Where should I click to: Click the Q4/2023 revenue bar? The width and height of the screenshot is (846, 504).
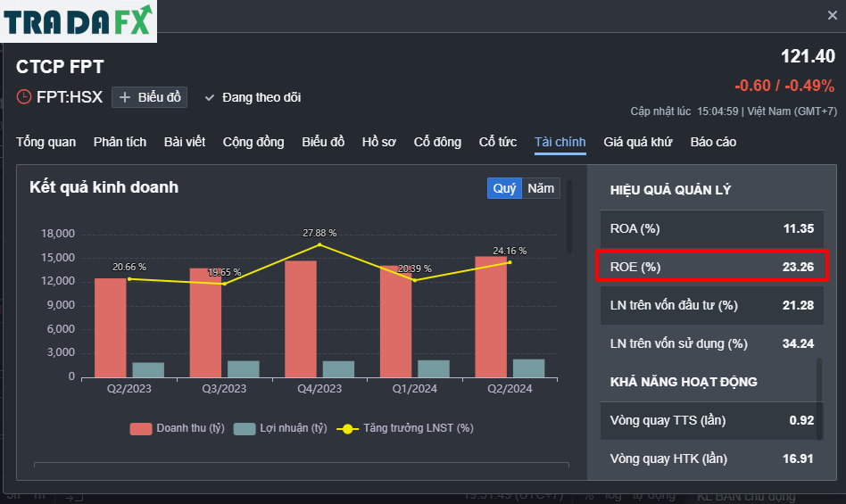[301, 318]
